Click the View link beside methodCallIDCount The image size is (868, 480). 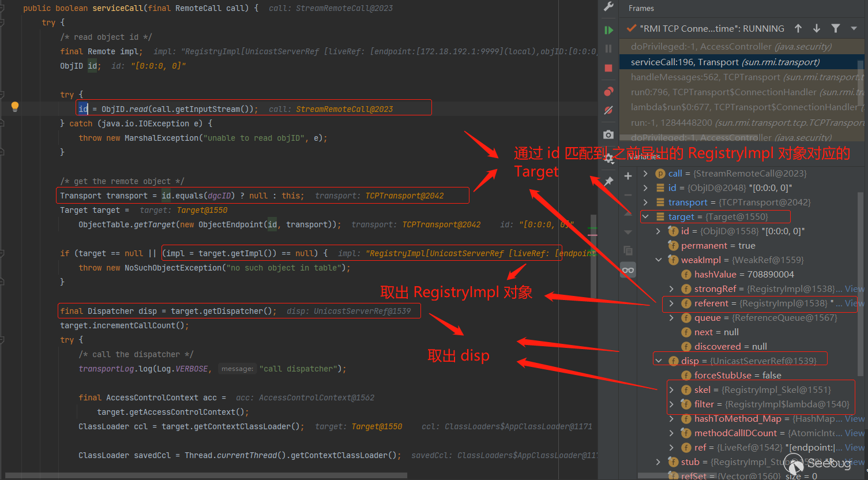854,433
